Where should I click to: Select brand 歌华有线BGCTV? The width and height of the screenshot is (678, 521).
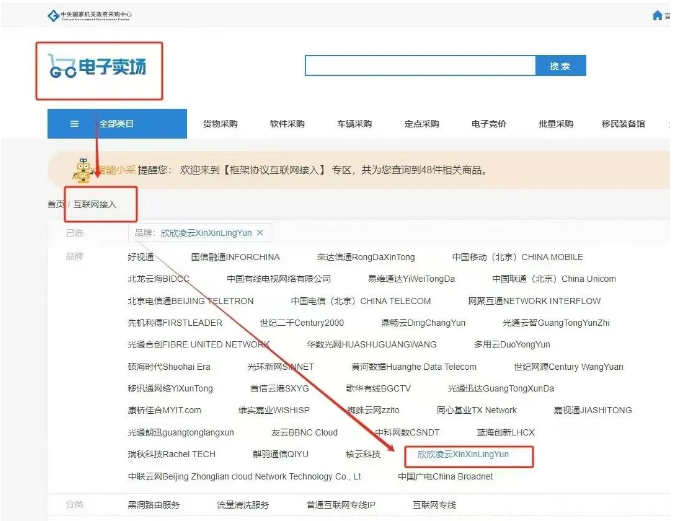378,389
